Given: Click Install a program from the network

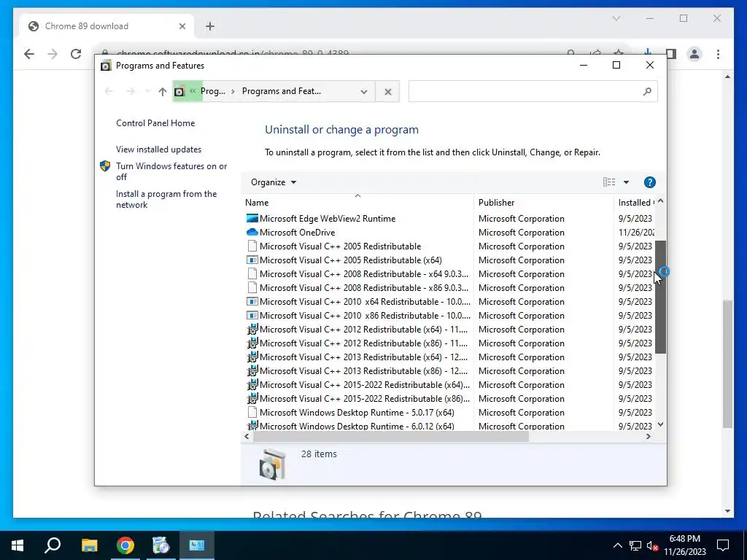Looking at the screenshot, I should point(166,199).
